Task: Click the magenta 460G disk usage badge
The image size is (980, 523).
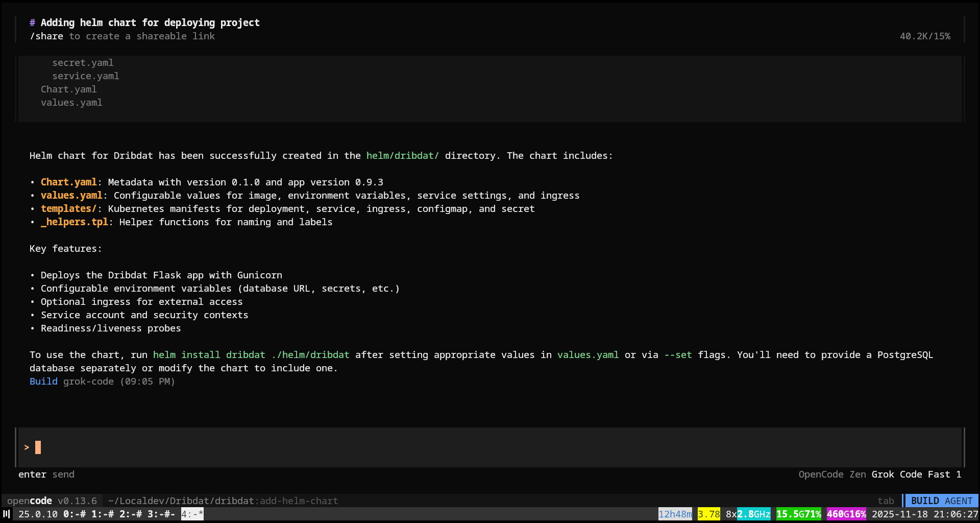Action: coord(847,514)
